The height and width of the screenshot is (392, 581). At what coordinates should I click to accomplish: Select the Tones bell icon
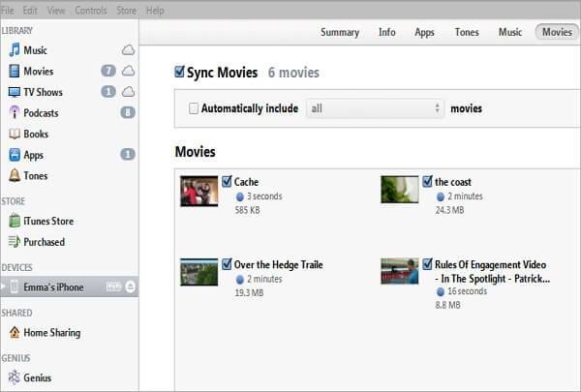coord(15,176)
